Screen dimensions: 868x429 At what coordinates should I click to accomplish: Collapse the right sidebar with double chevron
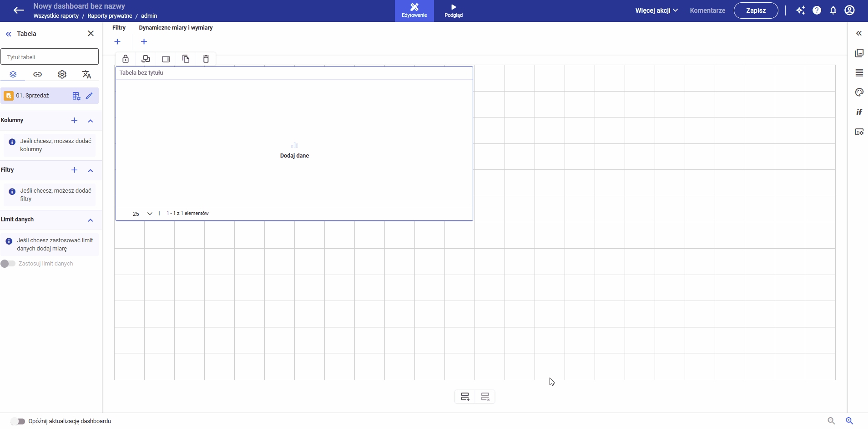tap(859, 33)
